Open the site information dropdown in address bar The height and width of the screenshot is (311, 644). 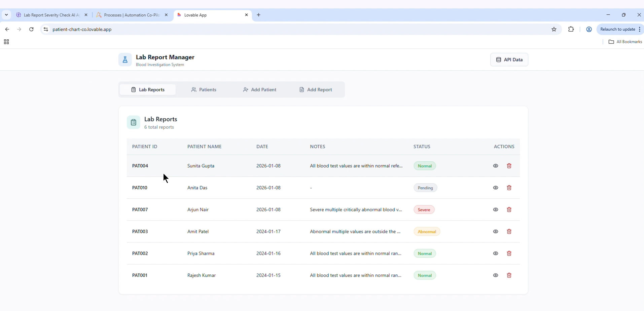coord(46,30)
